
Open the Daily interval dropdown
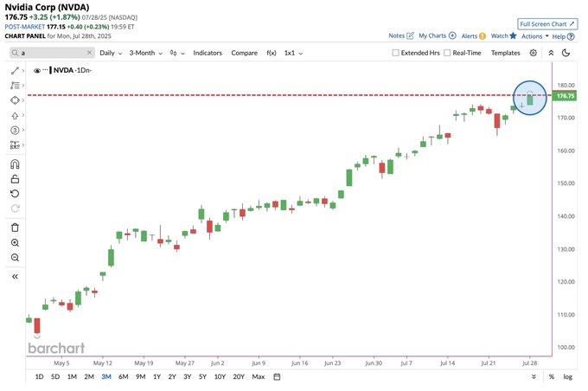[111, 53]
